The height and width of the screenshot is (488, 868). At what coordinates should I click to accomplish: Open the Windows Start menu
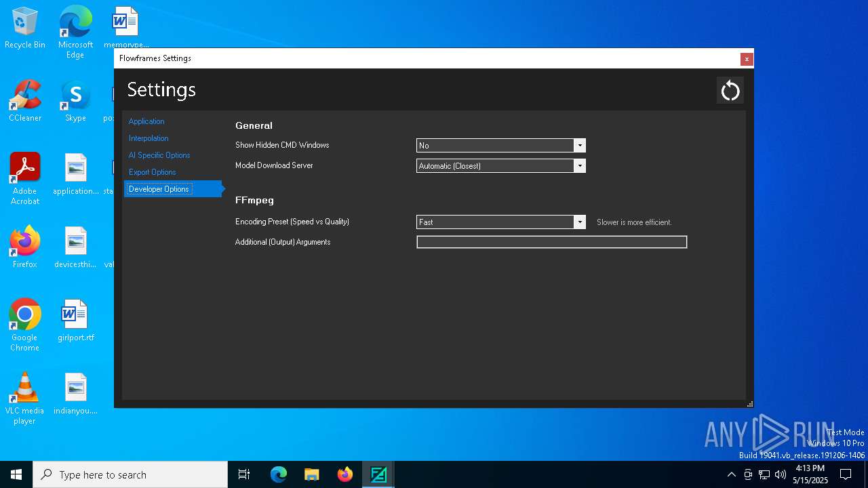(x=16, y=474)
